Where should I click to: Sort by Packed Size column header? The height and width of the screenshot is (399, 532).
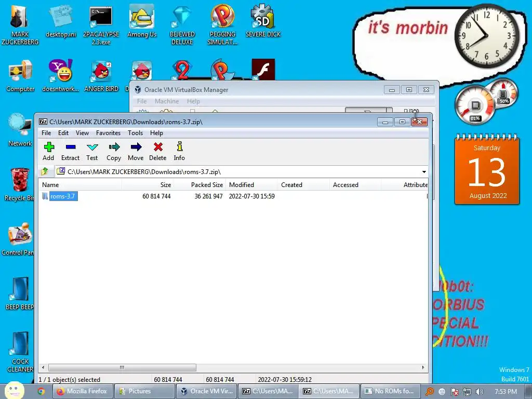(x=200, y=185)
